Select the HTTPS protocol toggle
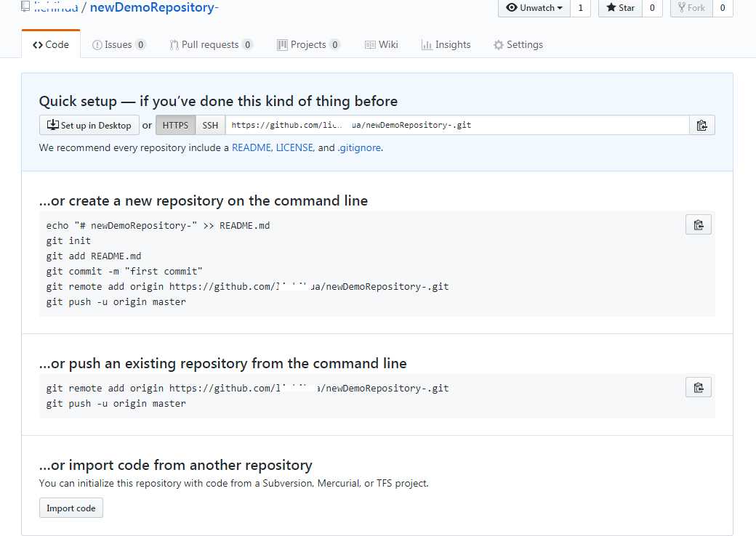 175,125
